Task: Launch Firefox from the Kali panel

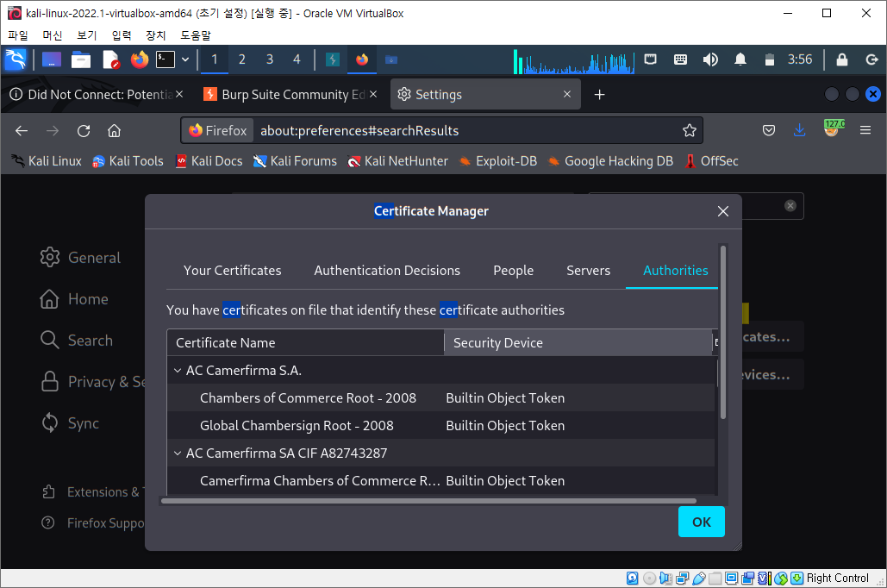Action: [139, 59]
